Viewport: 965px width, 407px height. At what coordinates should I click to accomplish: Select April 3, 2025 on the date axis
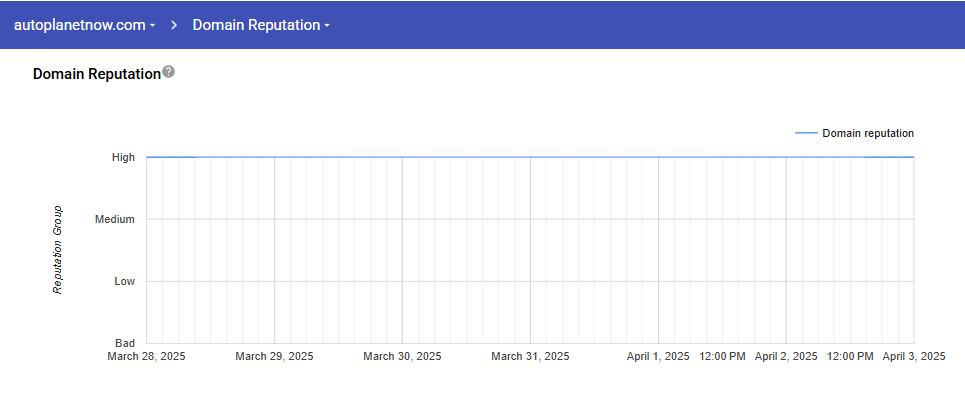click(913, 356)
